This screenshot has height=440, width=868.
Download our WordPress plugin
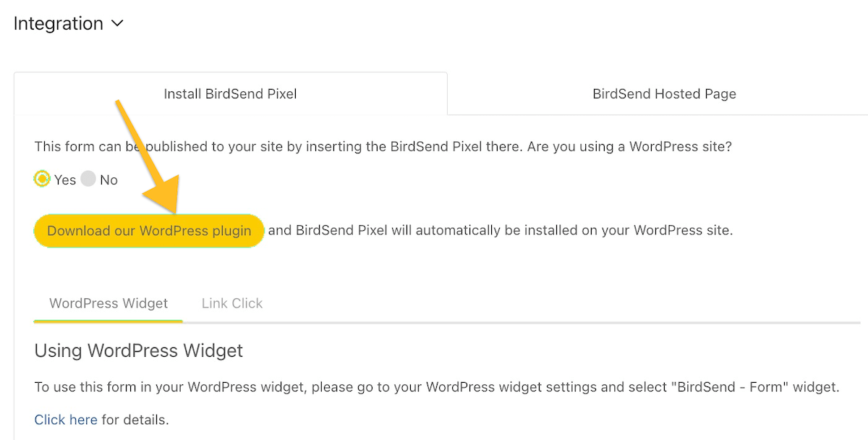coord(149,230)
